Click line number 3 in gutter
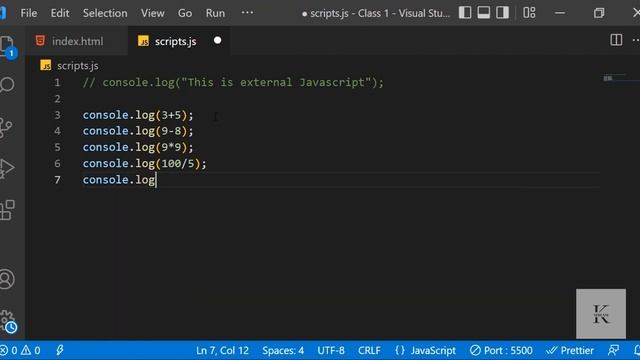 (x=57, y=115)
